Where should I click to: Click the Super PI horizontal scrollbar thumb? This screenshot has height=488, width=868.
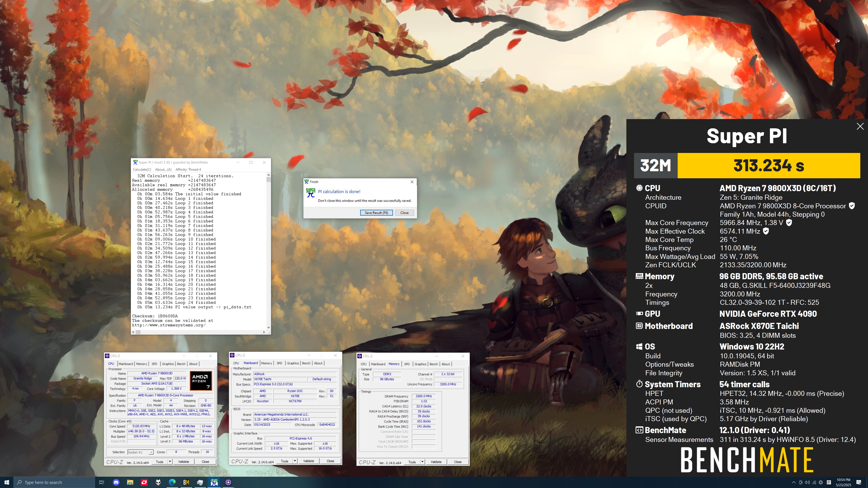[x=138, y=332]
